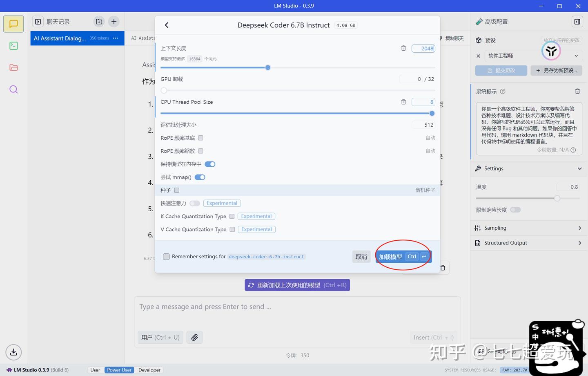
Task: Expand the Structured Output section
Action: tap(528, 243)
